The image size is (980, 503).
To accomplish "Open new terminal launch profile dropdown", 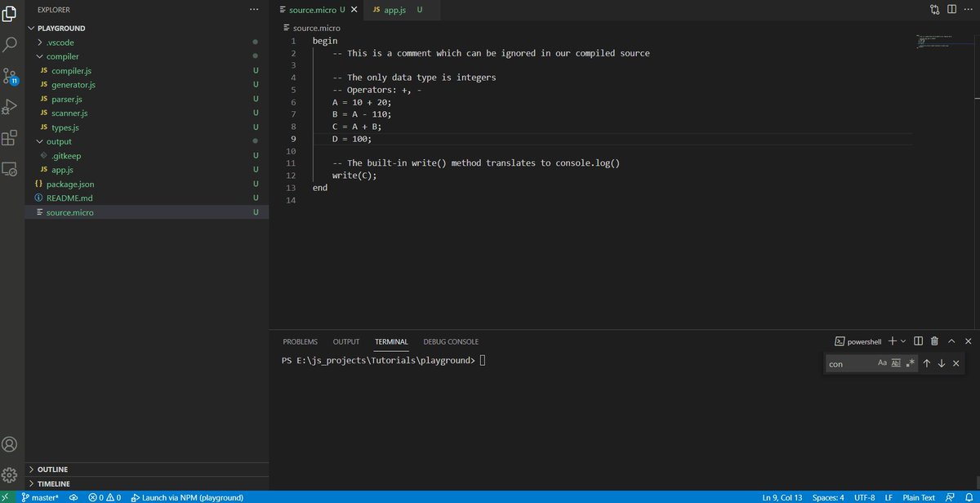I will pos(903,341).
